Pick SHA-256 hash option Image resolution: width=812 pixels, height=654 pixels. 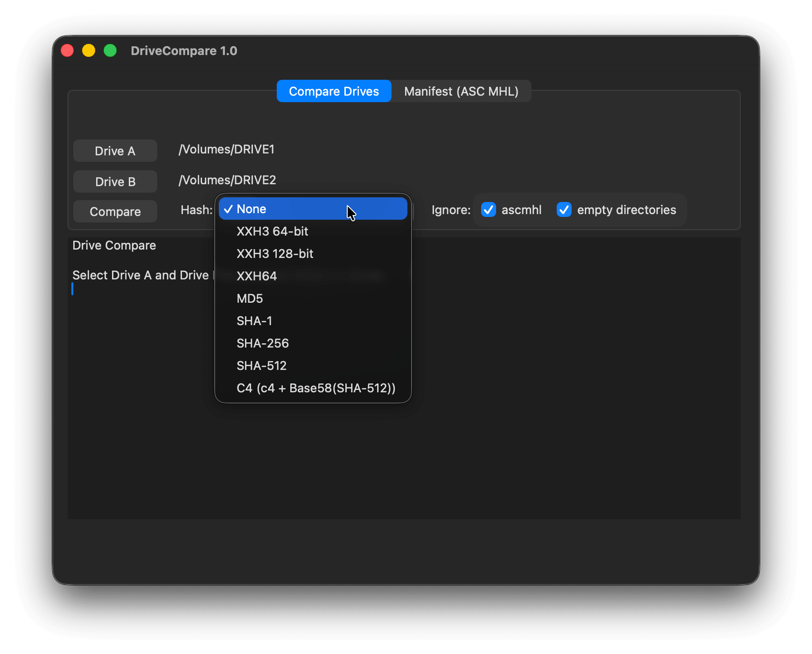click(313, 343)
